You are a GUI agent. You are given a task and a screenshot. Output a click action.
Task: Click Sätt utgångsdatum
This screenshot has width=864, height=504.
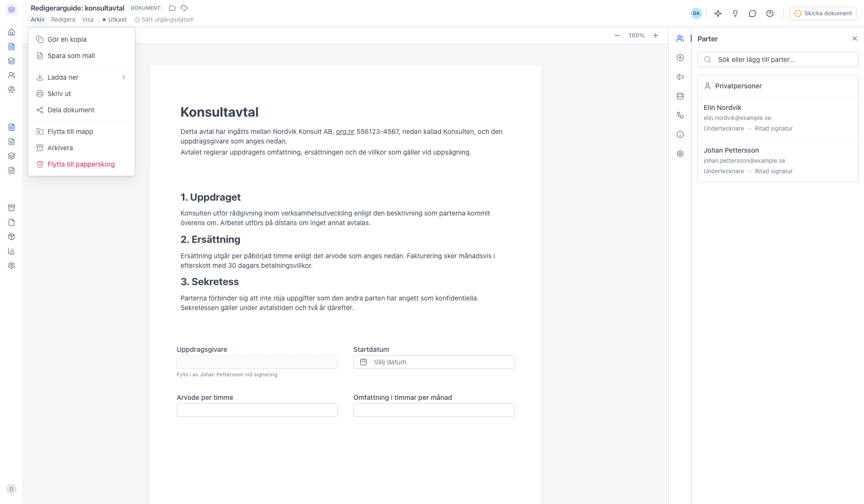click(x=164, y=20)
